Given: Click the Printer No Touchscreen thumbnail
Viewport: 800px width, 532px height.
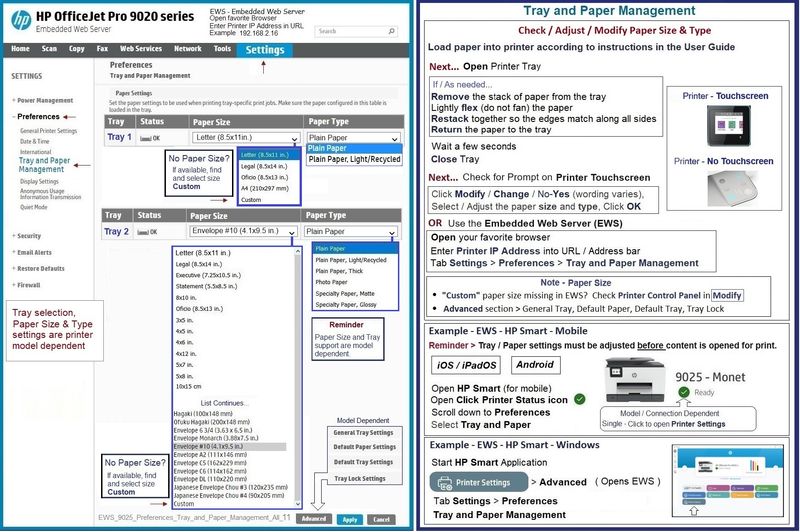Looking at the screenshot, I should tap(732, 189).
